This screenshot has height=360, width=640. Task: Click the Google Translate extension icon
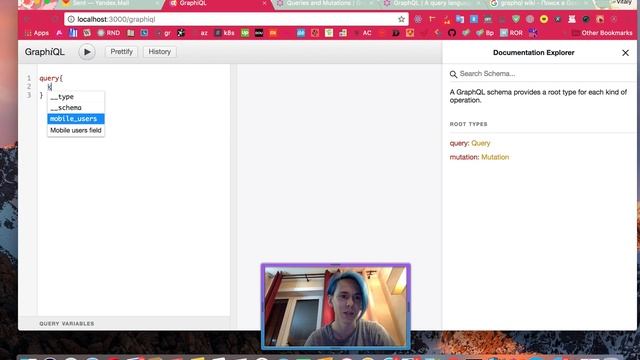coord(460,19)
